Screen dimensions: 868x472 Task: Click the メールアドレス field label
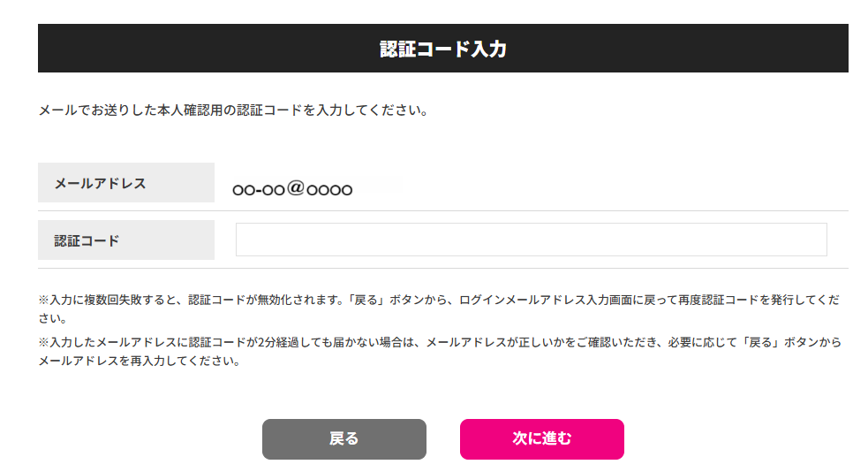pyautogui.click(x=100, y=183)
